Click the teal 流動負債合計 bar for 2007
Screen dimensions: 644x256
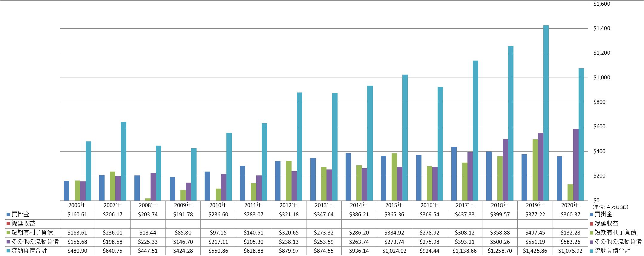(123, 161)
